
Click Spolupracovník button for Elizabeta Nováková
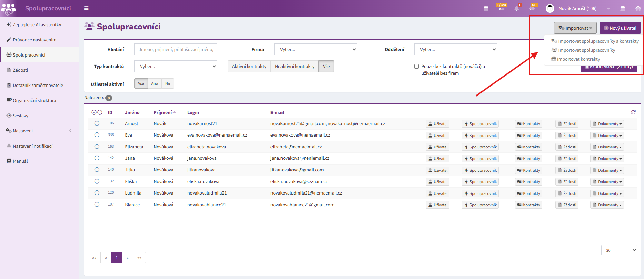pyautogui.click(x=480, y=147)
